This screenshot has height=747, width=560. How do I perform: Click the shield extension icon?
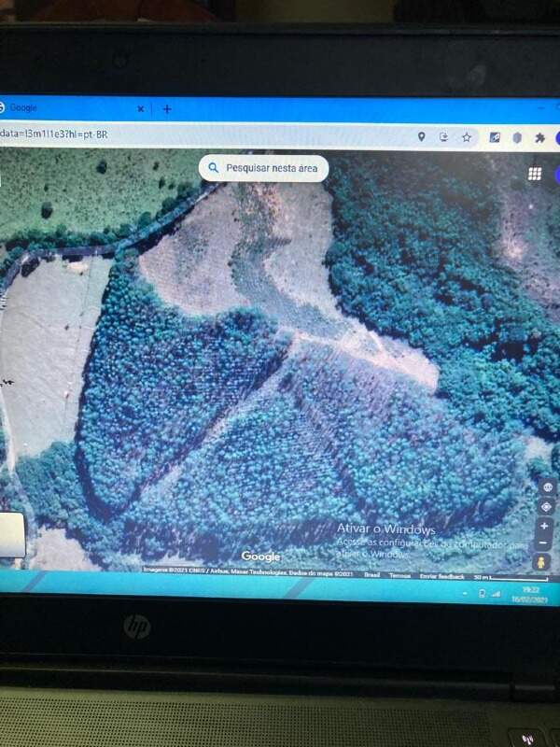point(518,137)
